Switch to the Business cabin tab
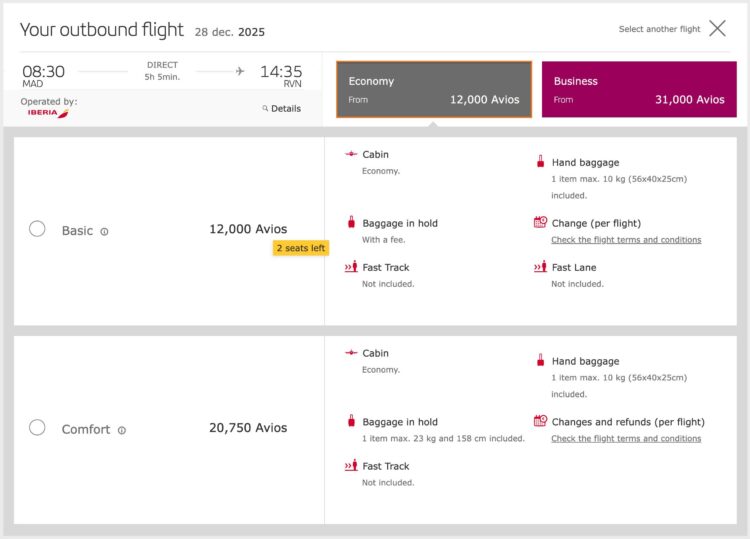 (639, 89)
